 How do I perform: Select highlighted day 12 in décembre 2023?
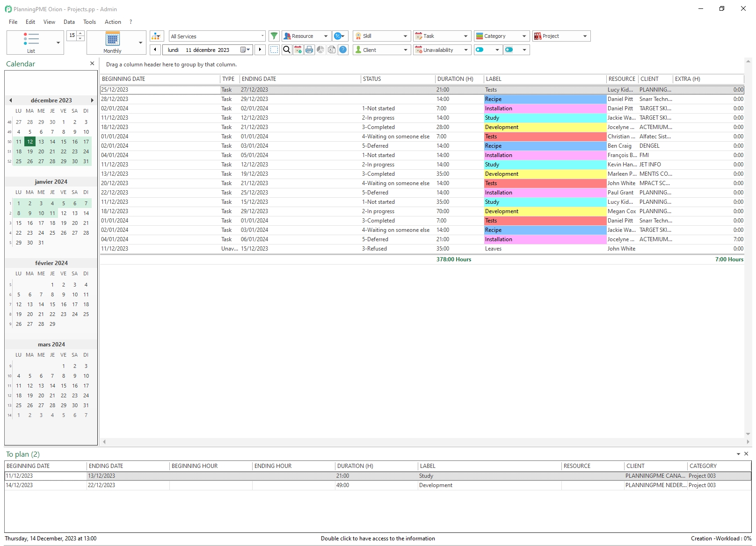[30, 142]
